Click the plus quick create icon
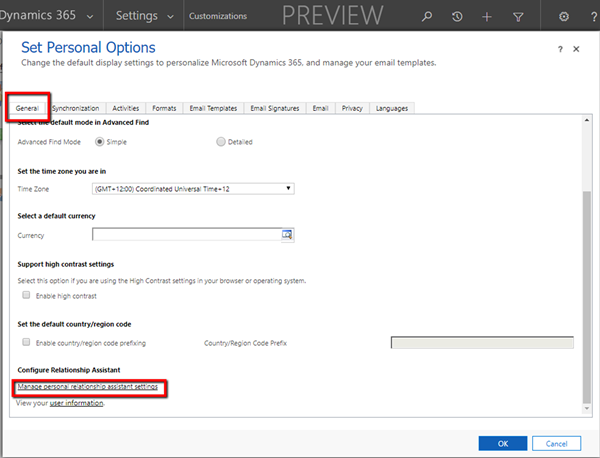 coord(487,17)
